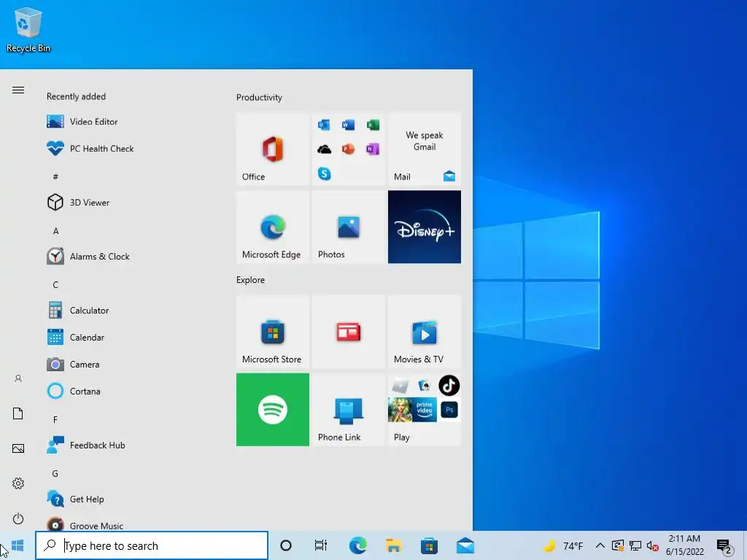Open clock showing 2:11 AM
The width and height of the screenshot is (747, 560).
684,545
